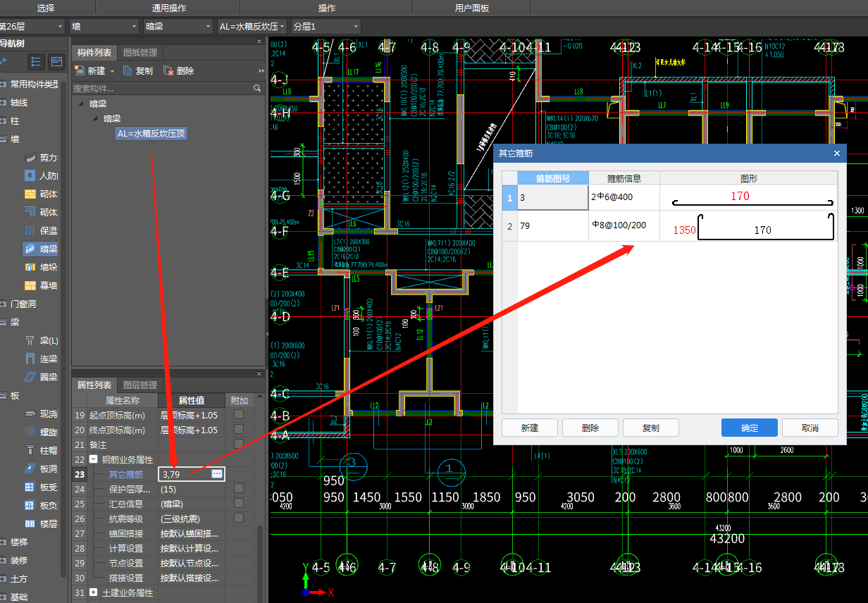Image resolution: width=868 pixels, height=603 pixels.
Task: Open the floor dropdown showing 26层
Action: [x=31, y=26]
